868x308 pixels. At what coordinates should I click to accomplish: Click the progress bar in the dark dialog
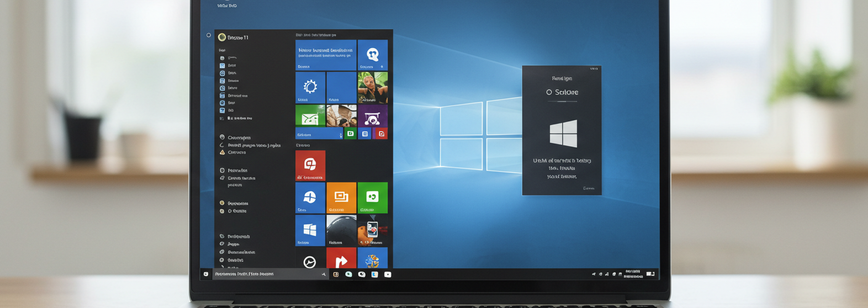click(562, 101)
